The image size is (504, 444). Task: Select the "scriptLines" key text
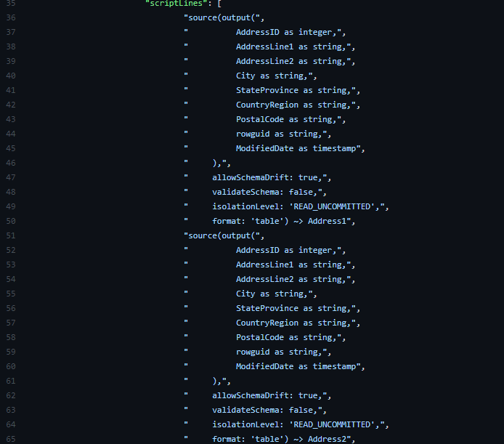pos(174,4)
